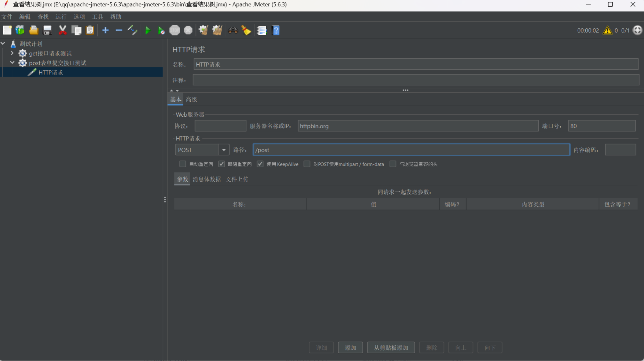
Task: Click the Save floppy disk icon
Action: (47, 31)
